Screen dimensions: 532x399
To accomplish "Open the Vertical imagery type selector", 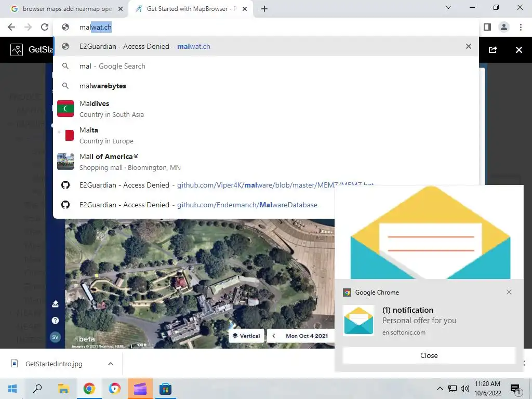I will (x=246, y=336).
